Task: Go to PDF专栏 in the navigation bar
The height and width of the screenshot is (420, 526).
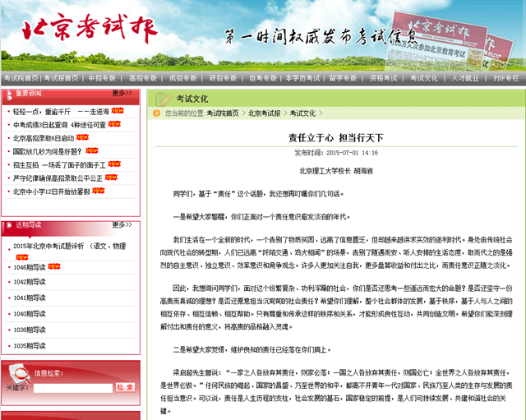Action: pyautogui.click(x=505, y=78)
